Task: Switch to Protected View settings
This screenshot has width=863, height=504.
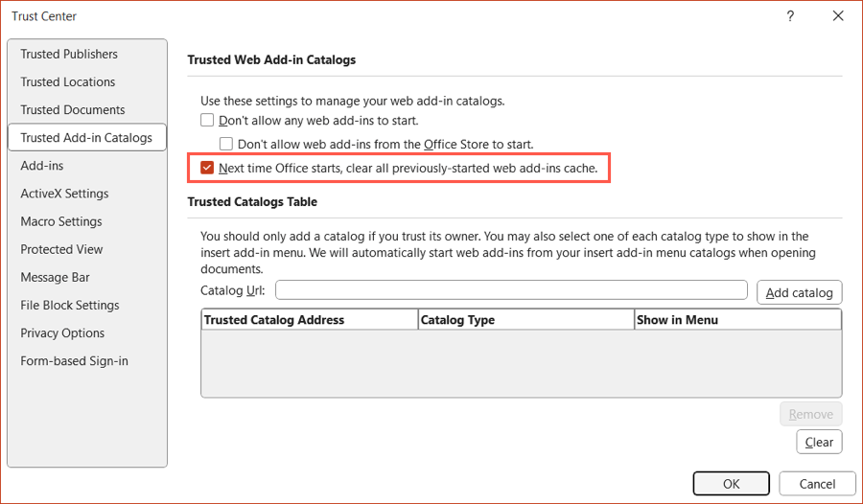Action: 61,249
